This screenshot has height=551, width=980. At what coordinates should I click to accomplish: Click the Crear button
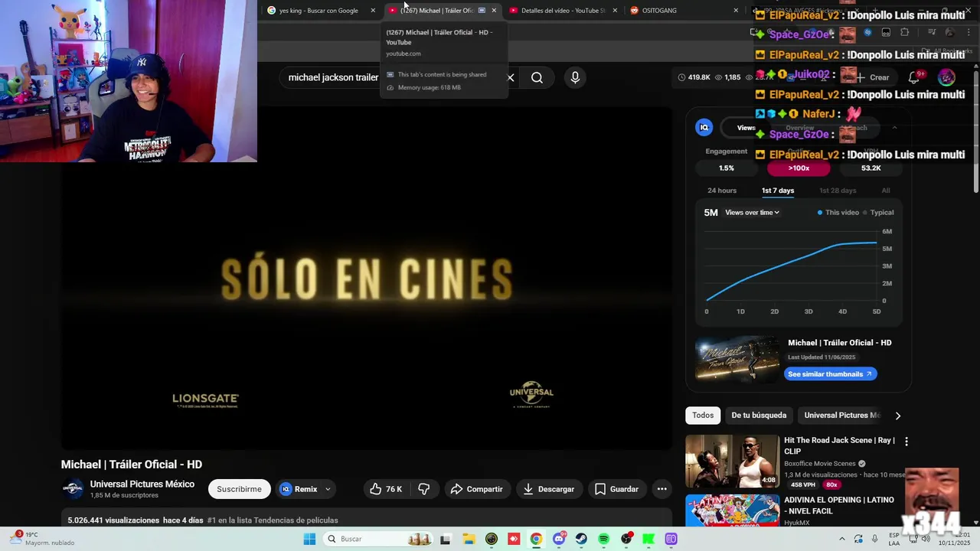point(872,77)
